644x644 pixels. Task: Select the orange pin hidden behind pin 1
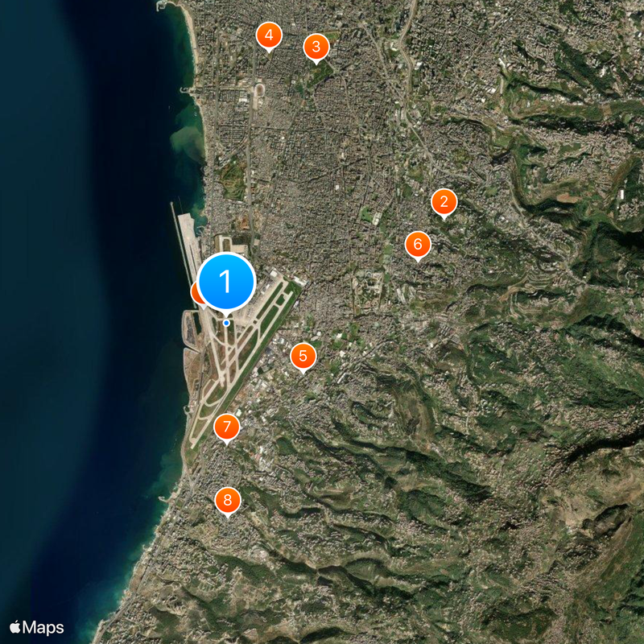(195, 291)
